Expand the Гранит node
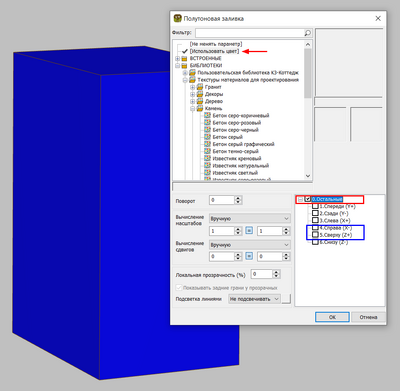The height and width of the screenshot is (391, 400). pyautogui.click(x=193, y=87)
